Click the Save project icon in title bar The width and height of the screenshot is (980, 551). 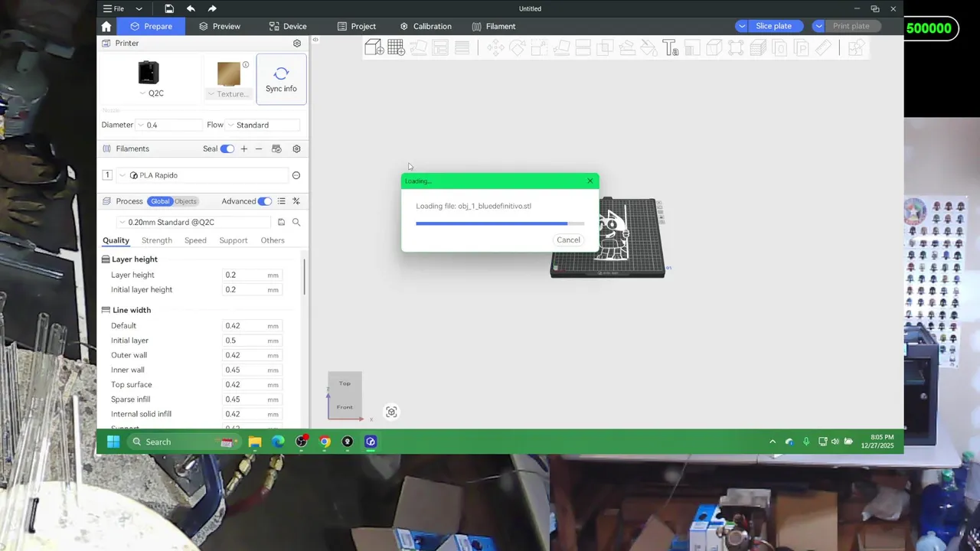[169, 8]
